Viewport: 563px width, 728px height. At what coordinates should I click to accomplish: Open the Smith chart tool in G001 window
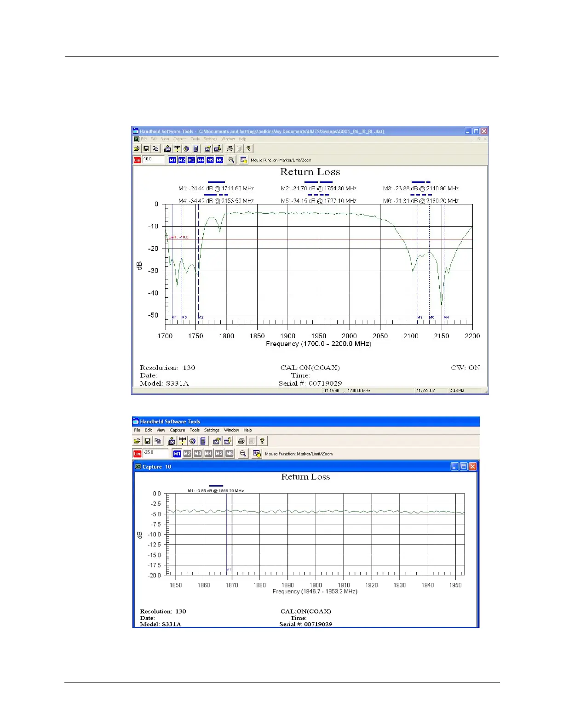tap(186, 149)
